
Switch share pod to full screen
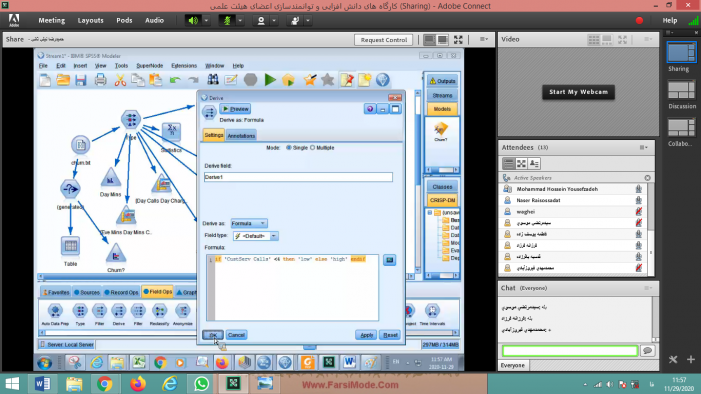[458, 40]
